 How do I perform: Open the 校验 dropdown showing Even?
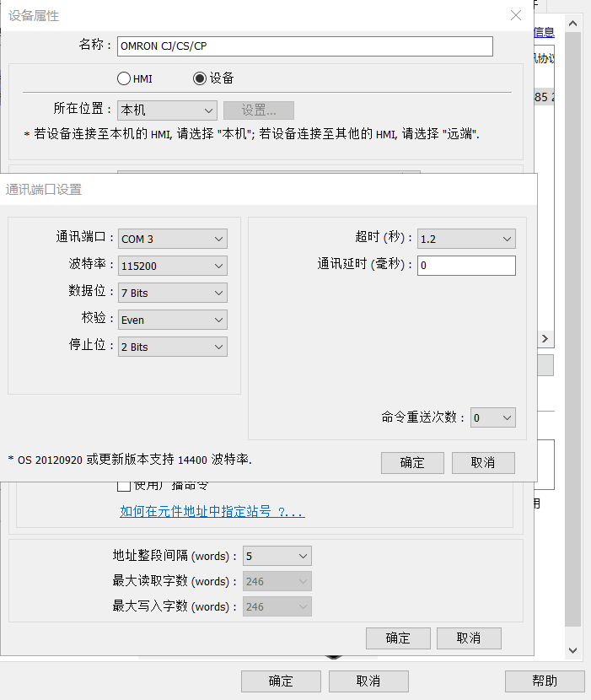click(x=173, y=320)
